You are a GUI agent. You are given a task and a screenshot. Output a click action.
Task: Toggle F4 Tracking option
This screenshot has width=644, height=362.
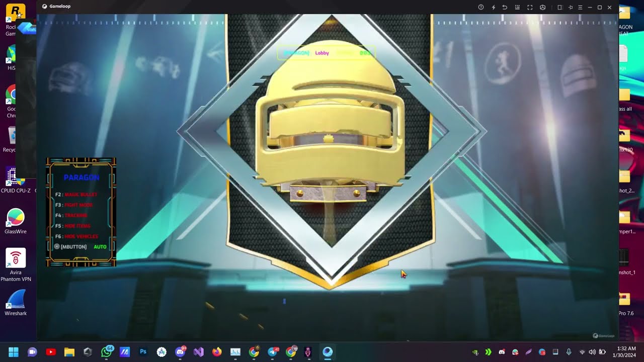[x=71, y=216]
